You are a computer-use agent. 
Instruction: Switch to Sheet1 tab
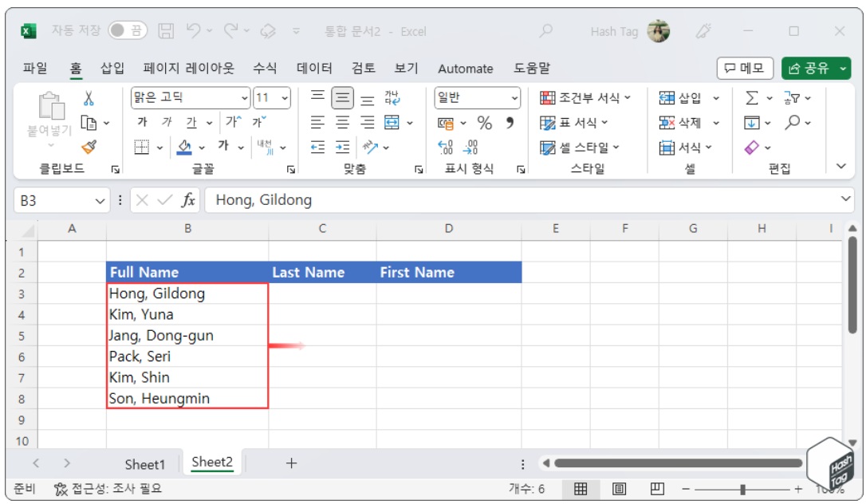tap(144, 464)
